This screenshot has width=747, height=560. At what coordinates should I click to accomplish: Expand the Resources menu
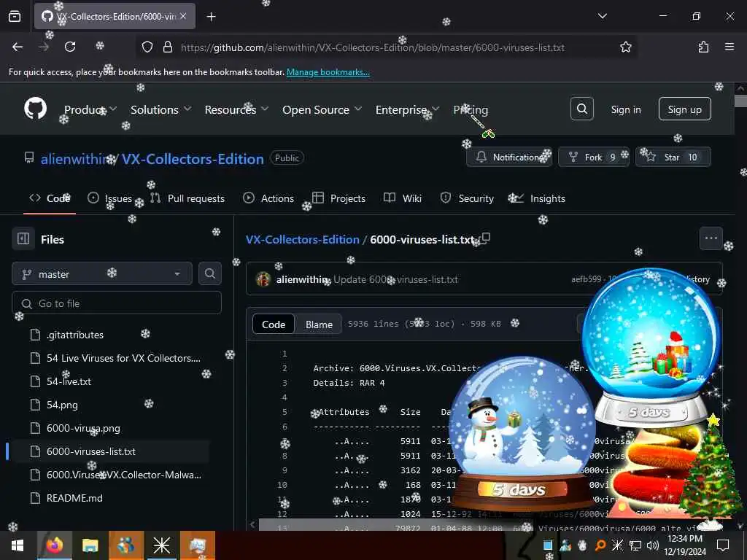(236, 109)
